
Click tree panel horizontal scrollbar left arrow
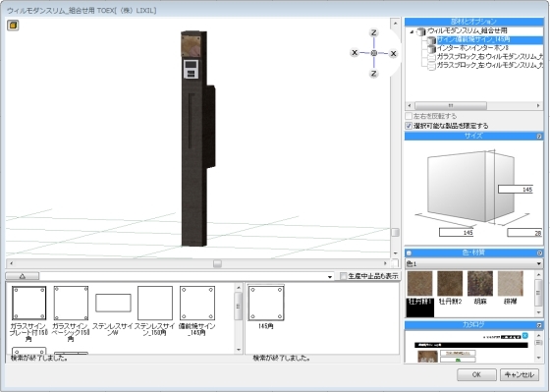point(410,106)
